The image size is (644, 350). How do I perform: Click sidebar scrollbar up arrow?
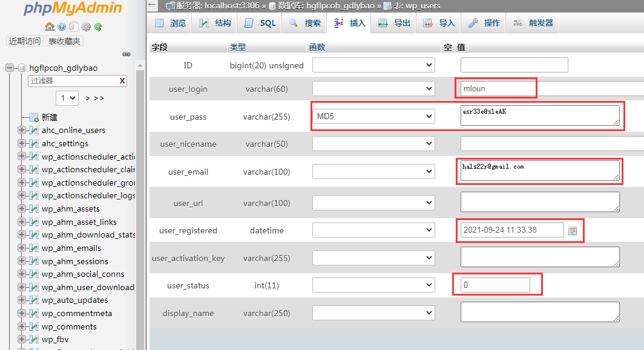[x=140, y=65]
